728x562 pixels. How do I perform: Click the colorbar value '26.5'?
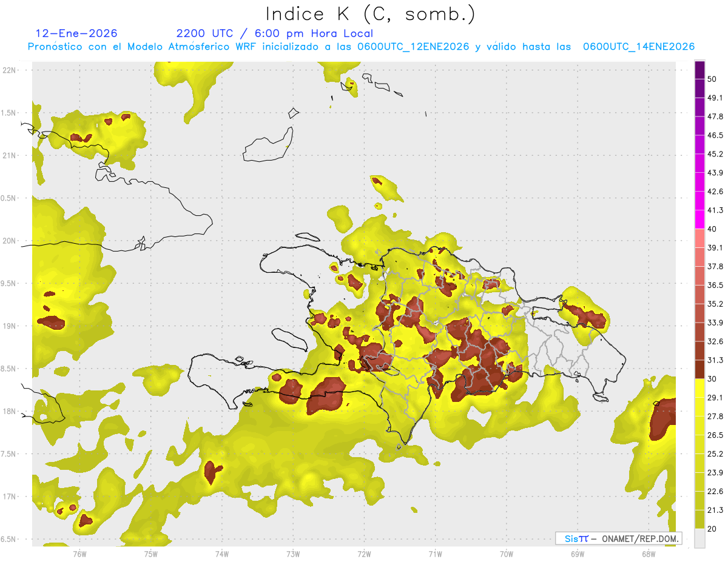pos(715,435)
